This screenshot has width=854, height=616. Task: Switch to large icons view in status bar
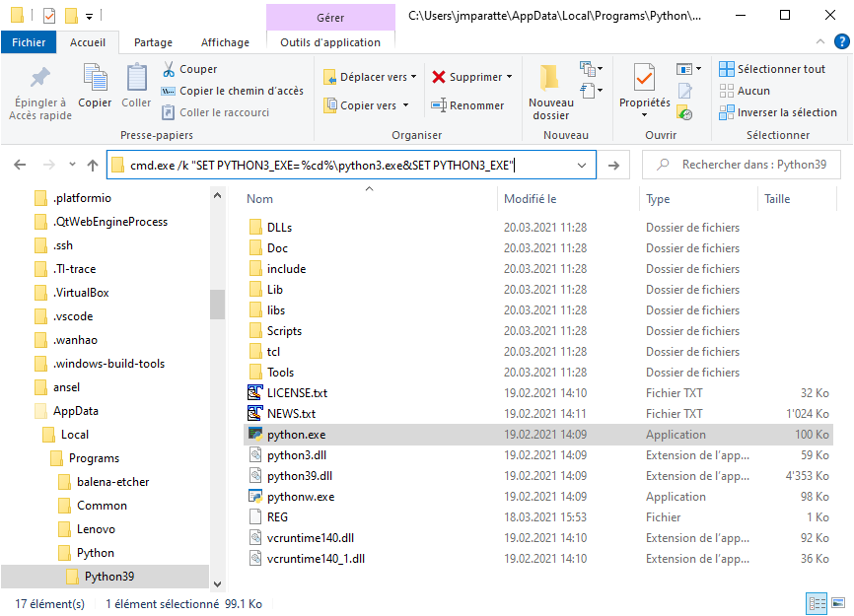coord(838,603)
